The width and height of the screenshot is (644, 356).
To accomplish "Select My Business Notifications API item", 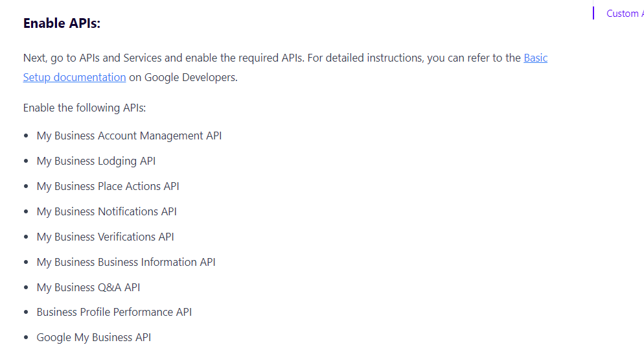I will 106,211.
